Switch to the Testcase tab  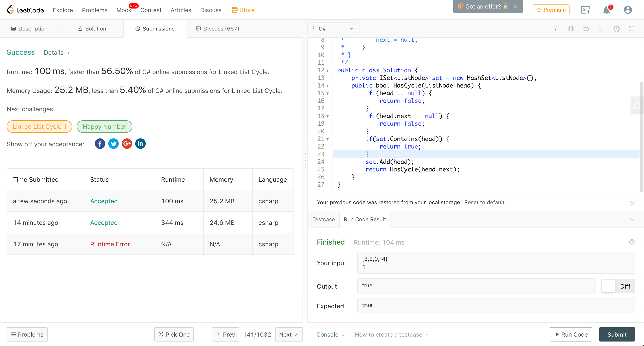click(x=324, y=219)
